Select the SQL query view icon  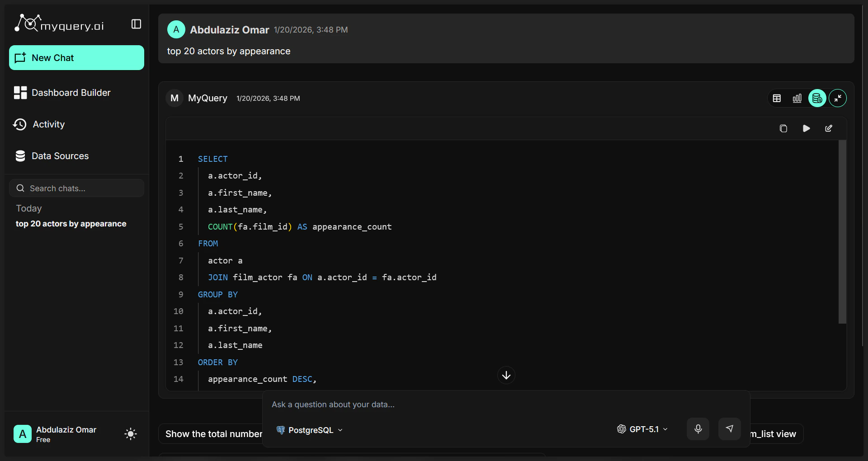pyautogui.click(x=817, y=98)
